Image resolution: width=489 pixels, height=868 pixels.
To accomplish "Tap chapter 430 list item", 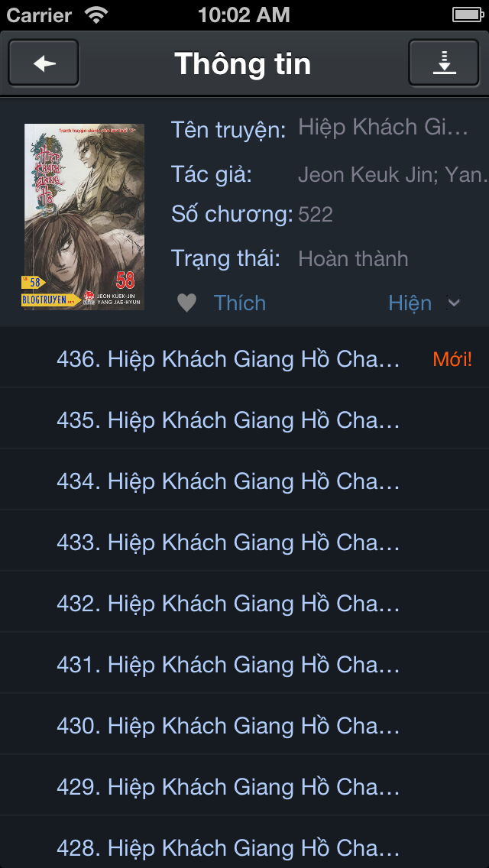I will click(x=244, y=724).
